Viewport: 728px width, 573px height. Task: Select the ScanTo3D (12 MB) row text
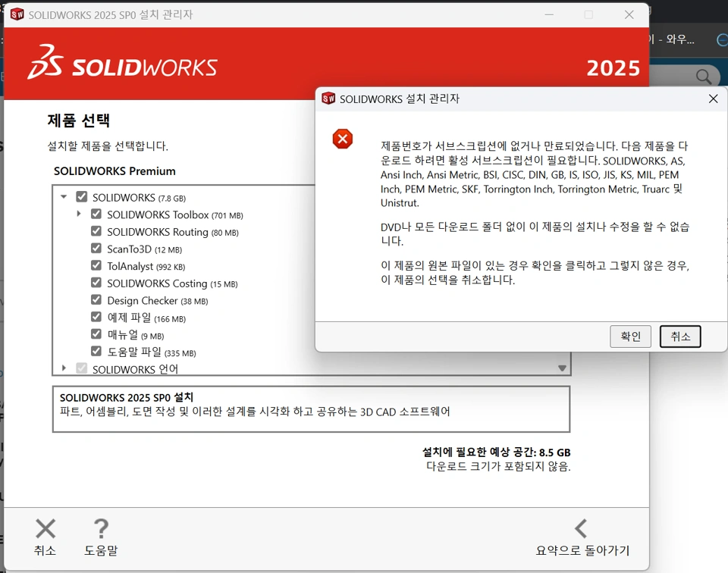pyautogui.click(x=144, y=249)
